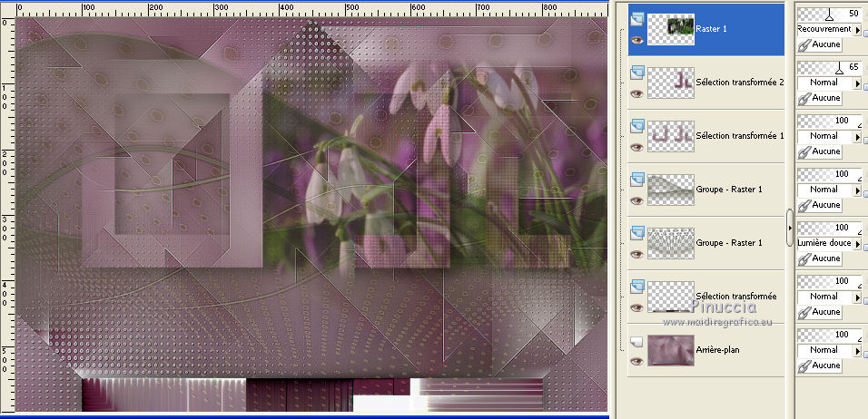The width and height of the screenshot is (868, 419).
Task: Click the Aucune link button for Arrière-plan
Action: pyautogui.click(x=819, y=365)
